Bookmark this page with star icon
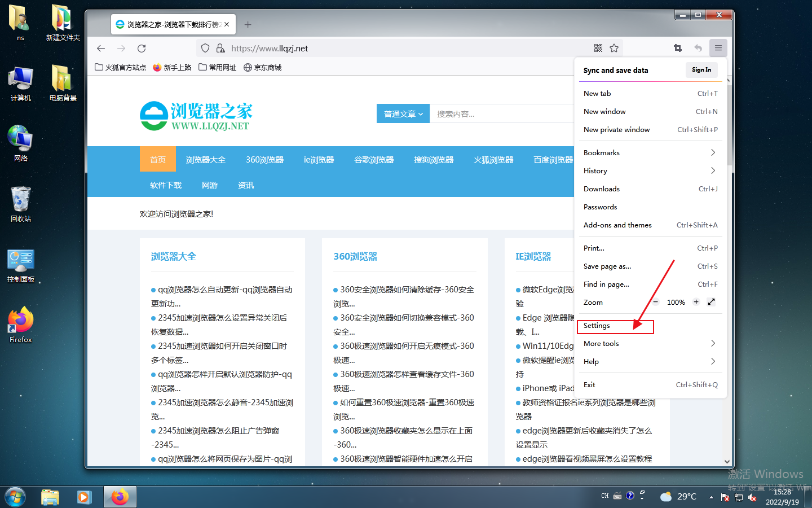 tap(614, 49)
